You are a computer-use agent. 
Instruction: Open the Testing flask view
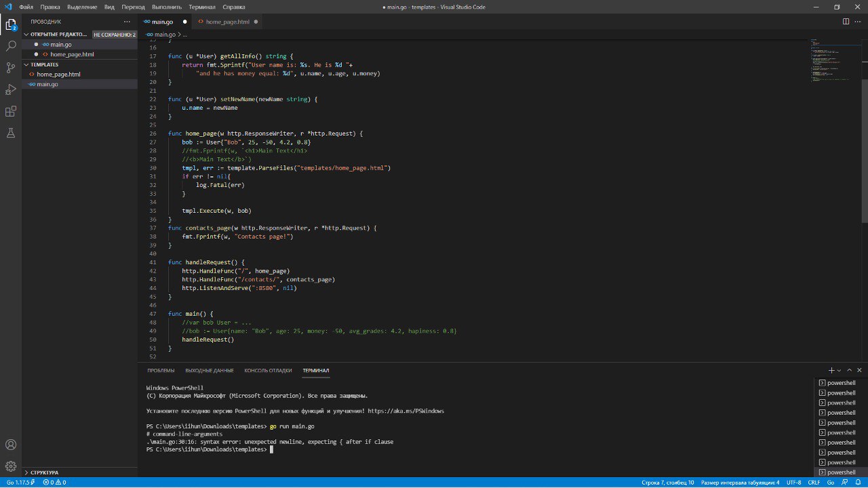pos(11,133)
